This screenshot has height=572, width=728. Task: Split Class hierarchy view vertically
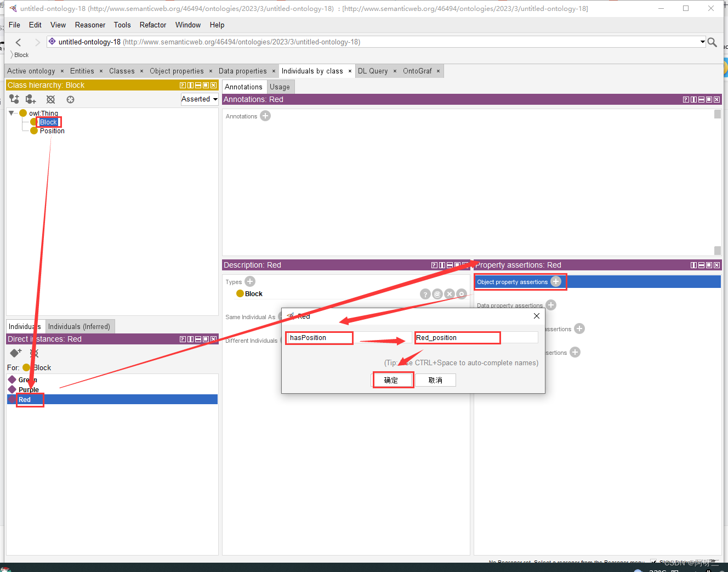190,85
